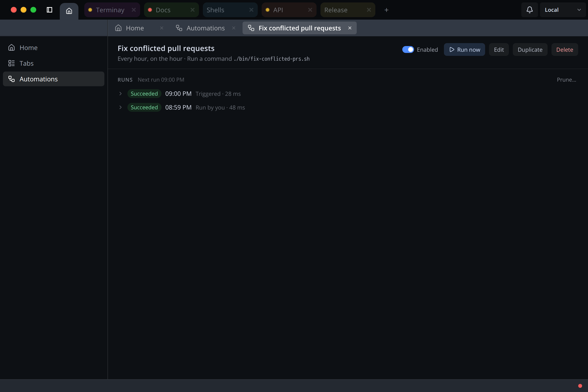Expand the 09:00 PM run entry

pos(121,94)
